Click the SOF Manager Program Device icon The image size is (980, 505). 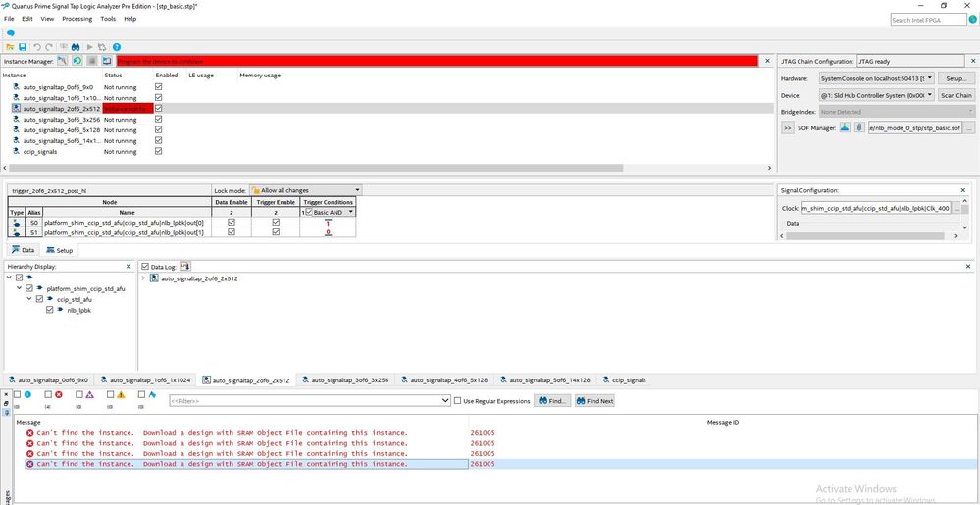coord(845,127)
